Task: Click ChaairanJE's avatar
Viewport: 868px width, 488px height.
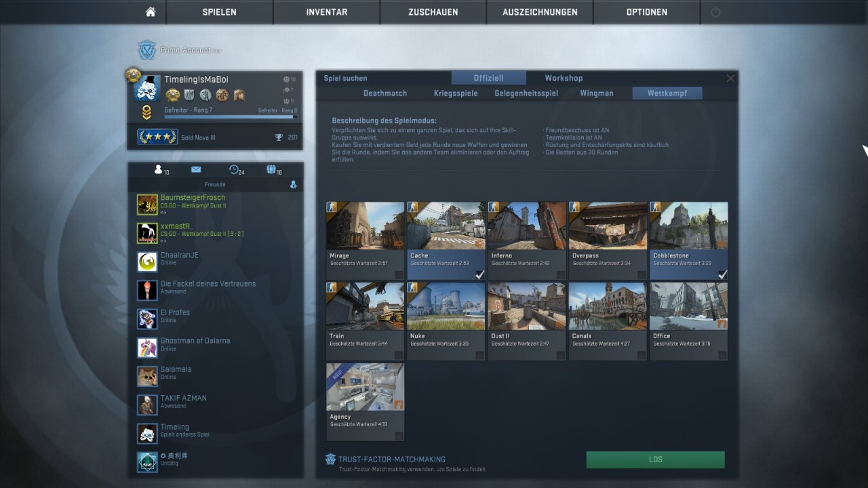Action: point(147,262)
